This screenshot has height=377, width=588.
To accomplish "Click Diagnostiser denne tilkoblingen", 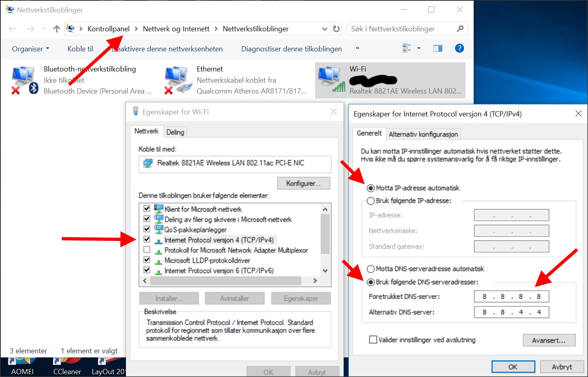I will click(291, 49).
